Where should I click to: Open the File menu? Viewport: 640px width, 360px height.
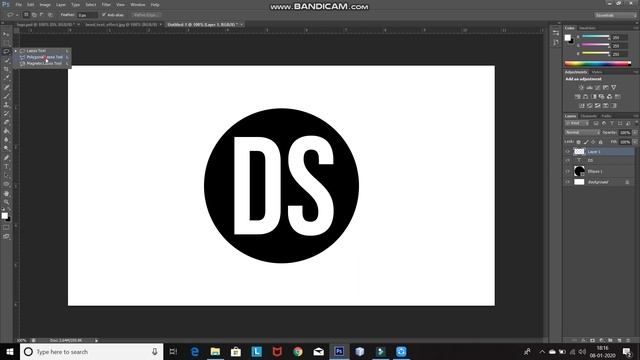pyautogui.click(x=18, y=5)
